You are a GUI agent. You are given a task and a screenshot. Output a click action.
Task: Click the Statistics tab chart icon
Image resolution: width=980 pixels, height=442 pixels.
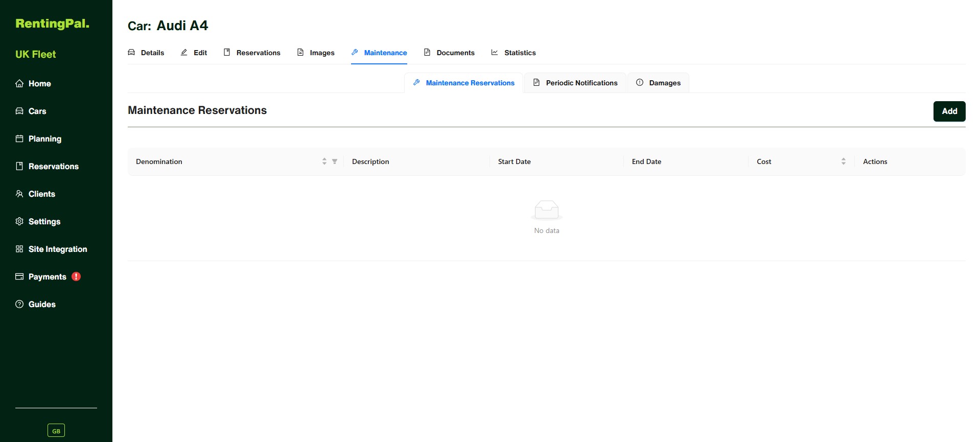point(495,52)
